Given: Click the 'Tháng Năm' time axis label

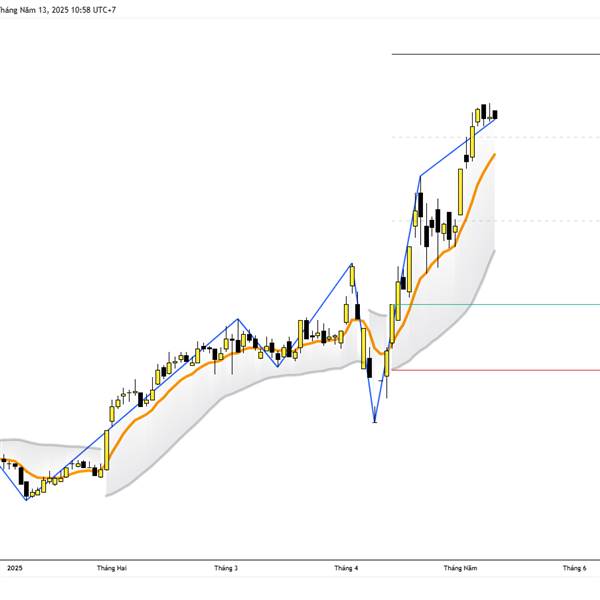Looking at the screenshot, I should 460,568.
